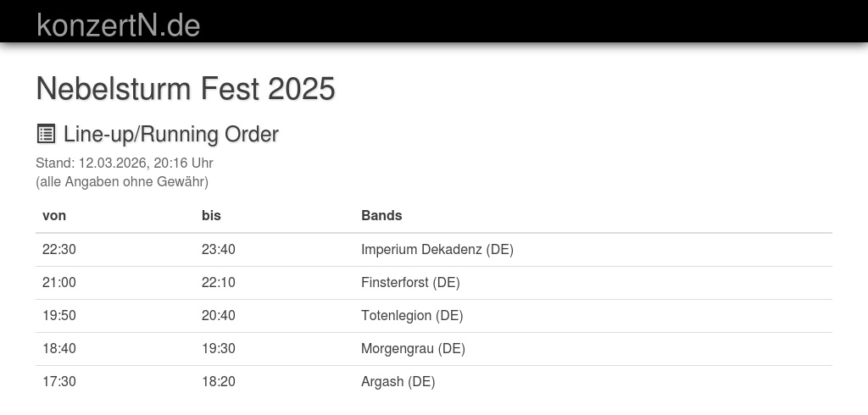The image size is (868, 415).
Task: Click the 18:40 start time cell
Action: [59, 348]
